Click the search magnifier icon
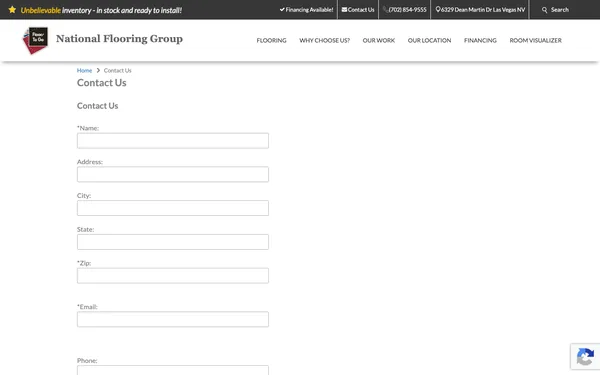 (x=545, y=10)
